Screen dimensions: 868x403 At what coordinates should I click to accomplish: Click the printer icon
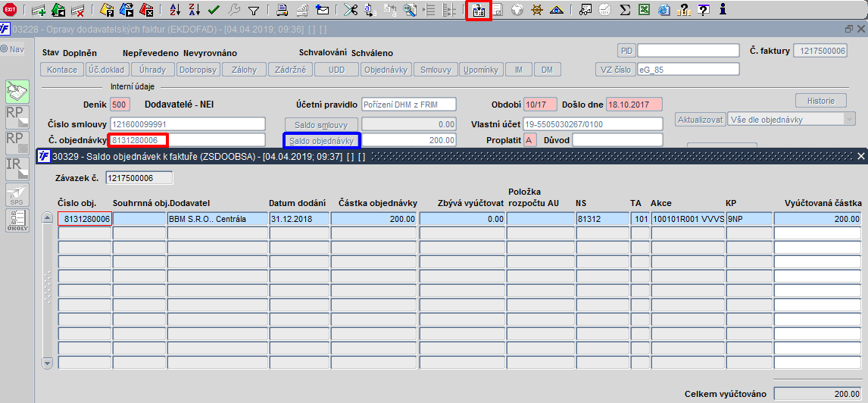[x=282, y=9]
